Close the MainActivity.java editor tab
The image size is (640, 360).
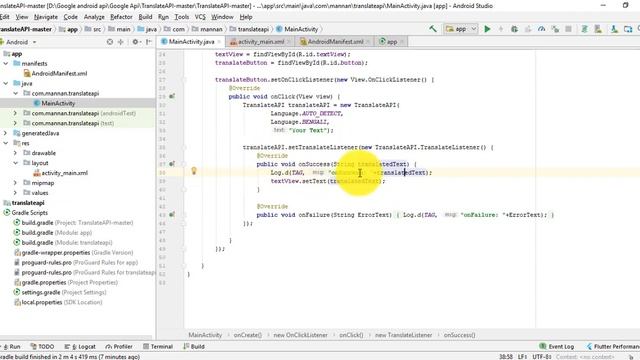click(219, 42)
